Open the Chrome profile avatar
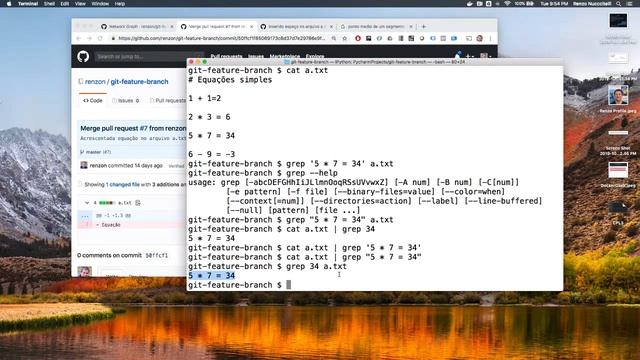Viewport: 640px width, 360px height. [x=480, y=38]
